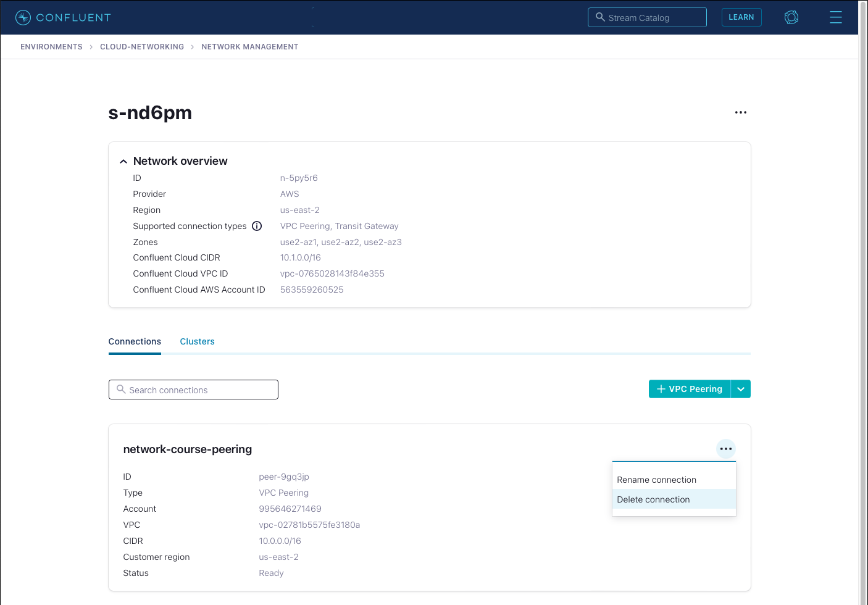
Task: Choose Delete connection from the menu
Action: click(x=674, y=499)
